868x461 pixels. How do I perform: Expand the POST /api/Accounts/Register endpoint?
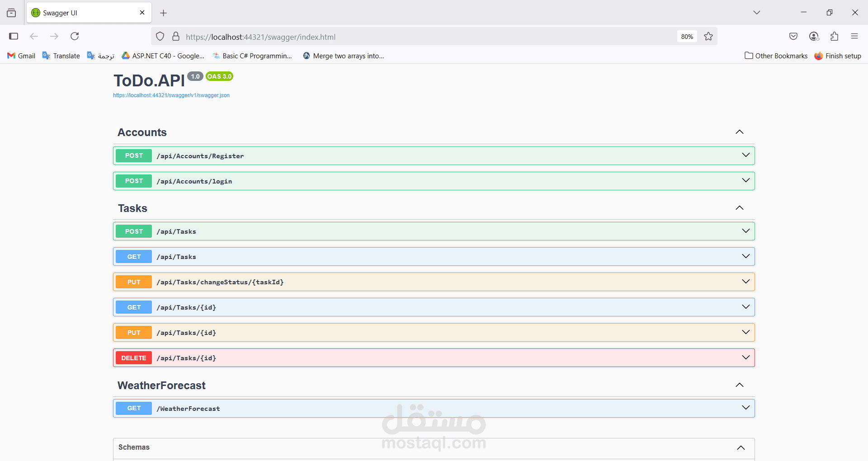(434, 155)
